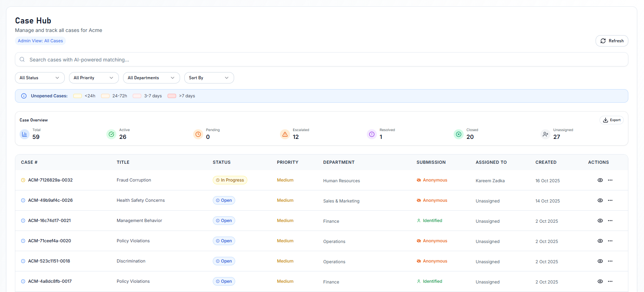The width and height of the screenshot is (644, 292).
Task: Click the info icon beside Unopened Cases
Action: point(24,96)
